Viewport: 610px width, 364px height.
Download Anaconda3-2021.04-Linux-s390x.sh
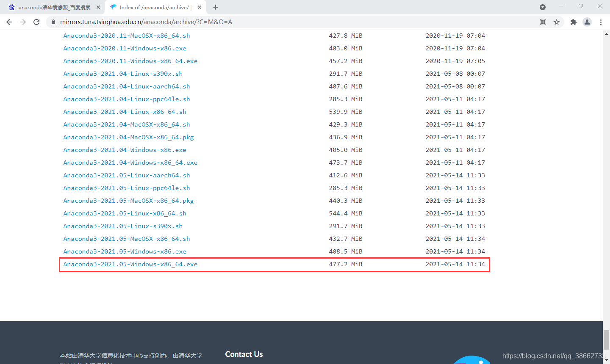123,74
